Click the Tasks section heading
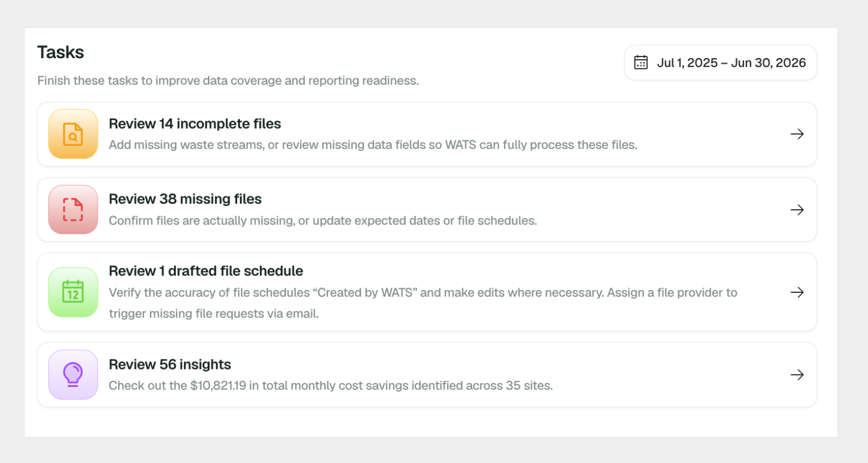The width and height of the screenshot is (868, 463). [x=60, y=52]
